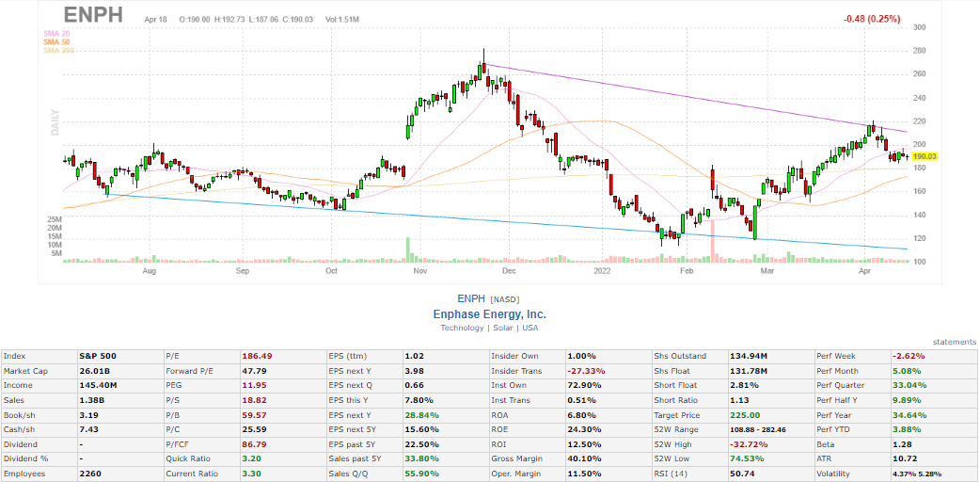Click the EPS this Y value 7.80%
The image size is (980, 482).
pyautogui.click(x=419, y=400)
